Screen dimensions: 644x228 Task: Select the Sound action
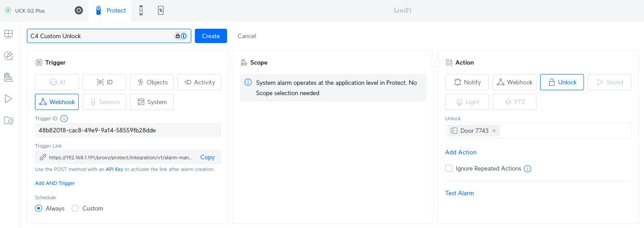point(610,82)
